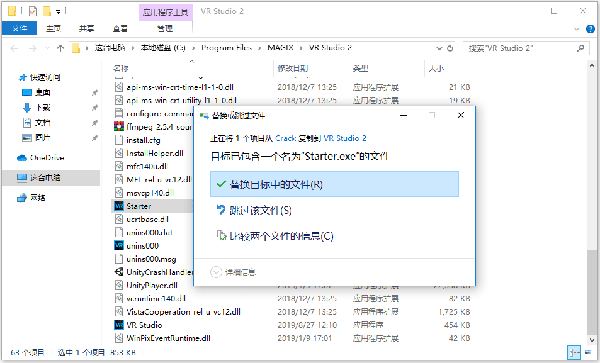Image resolution: width=600 pixels, height=363 pixels.
Task: Click This PC in the address path
Action: 110,48
